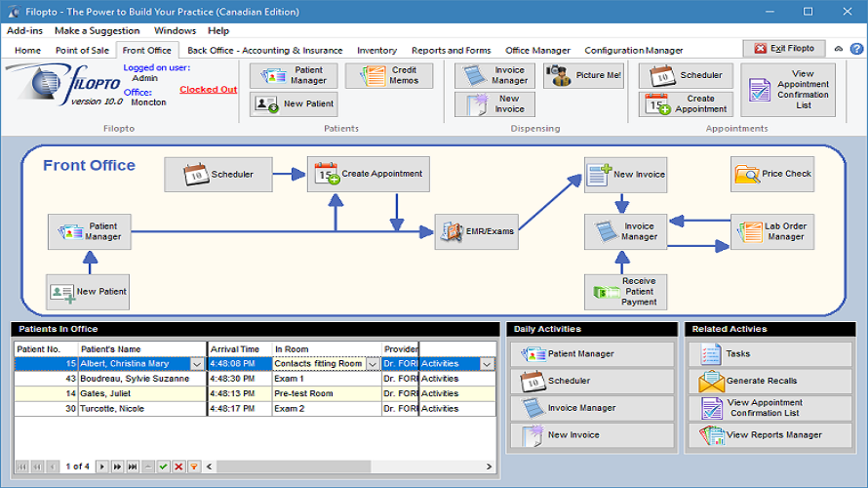Switch to the Office Manager tab
Viewport: 868px width, 488px height.
click(x=537, y=51)
